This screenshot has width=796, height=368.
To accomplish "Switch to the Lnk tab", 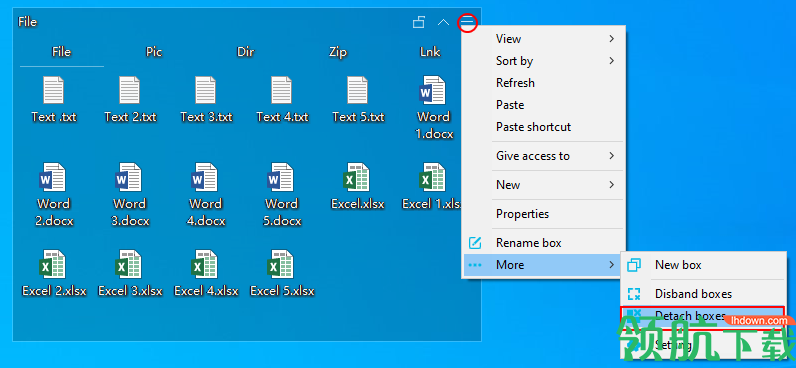I will (x=430, y=52).
